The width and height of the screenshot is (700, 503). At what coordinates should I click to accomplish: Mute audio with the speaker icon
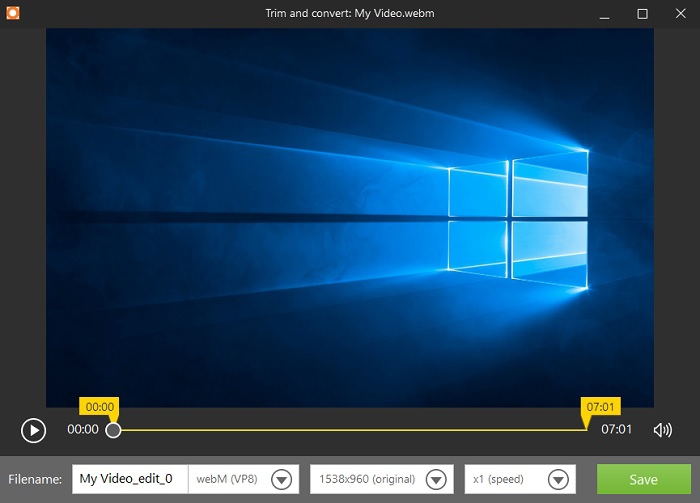[x=662, y=430]
